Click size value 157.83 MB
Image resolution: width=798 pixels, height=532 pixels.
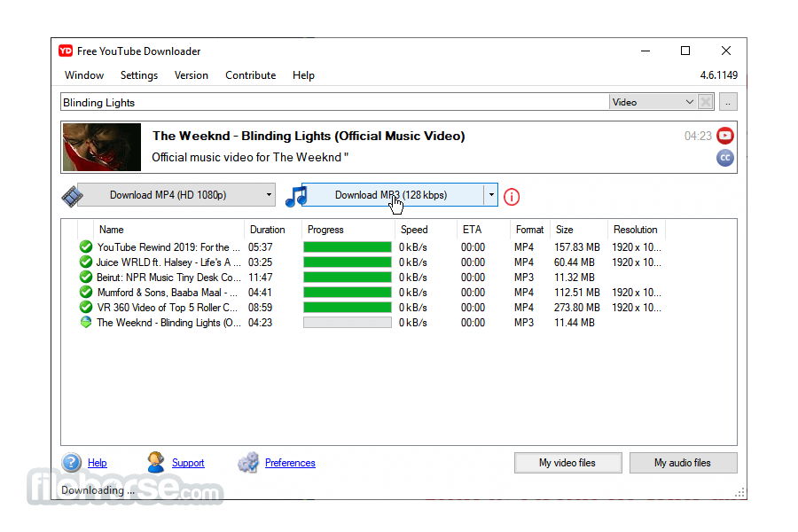coord(577,246)
